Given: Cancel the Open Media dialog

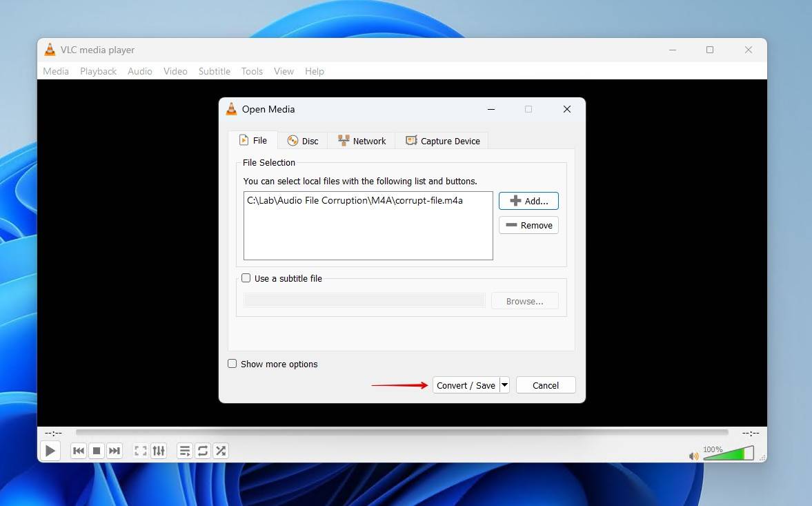Looking at the screenshot, I should [545, 385].
